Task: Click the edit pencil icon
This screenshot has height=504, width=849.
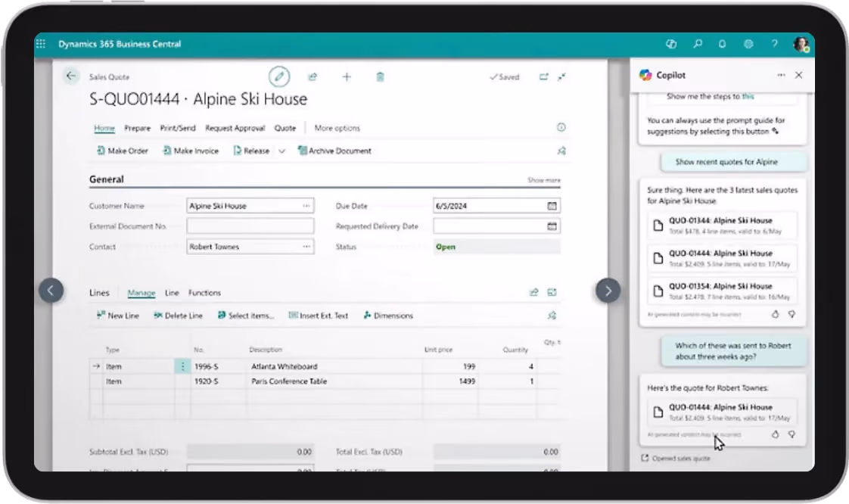Action: (x=279, y=77)
